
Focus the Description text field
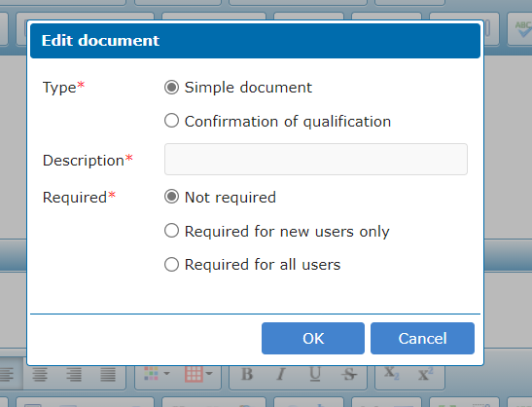click(x=316, y=160)
